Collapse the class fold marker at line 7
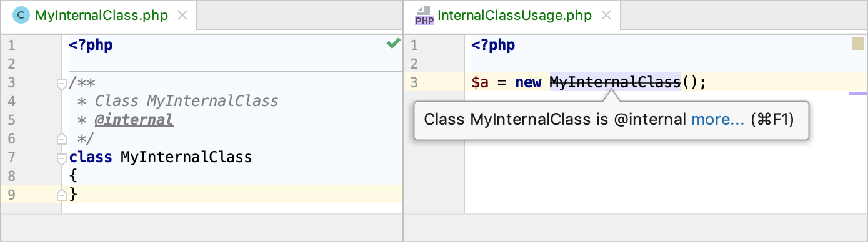 tap(61, 157)
